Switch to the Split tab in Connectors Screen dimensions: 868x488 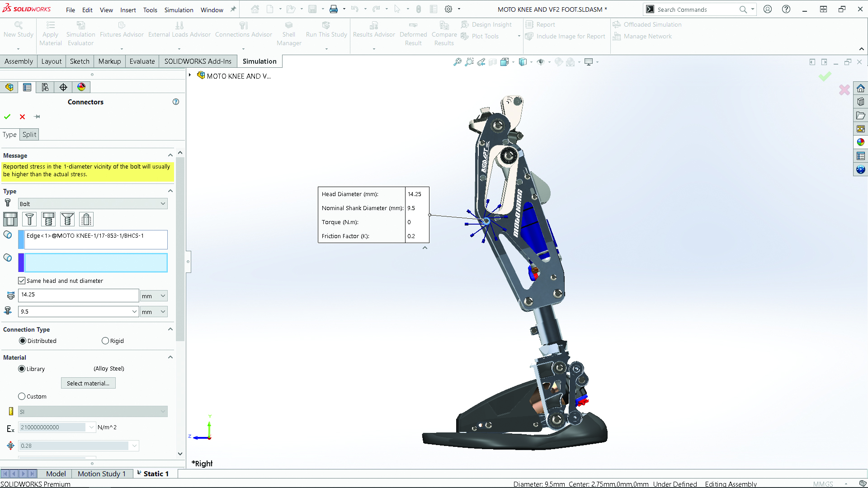click(29, 135)
